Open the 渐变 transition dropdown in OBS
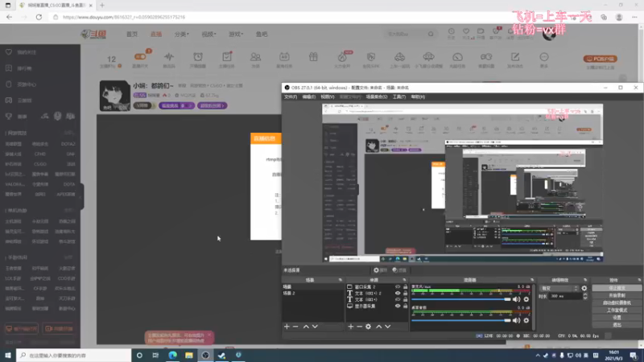This screenshot has width=644, height=362. point(559,288)
